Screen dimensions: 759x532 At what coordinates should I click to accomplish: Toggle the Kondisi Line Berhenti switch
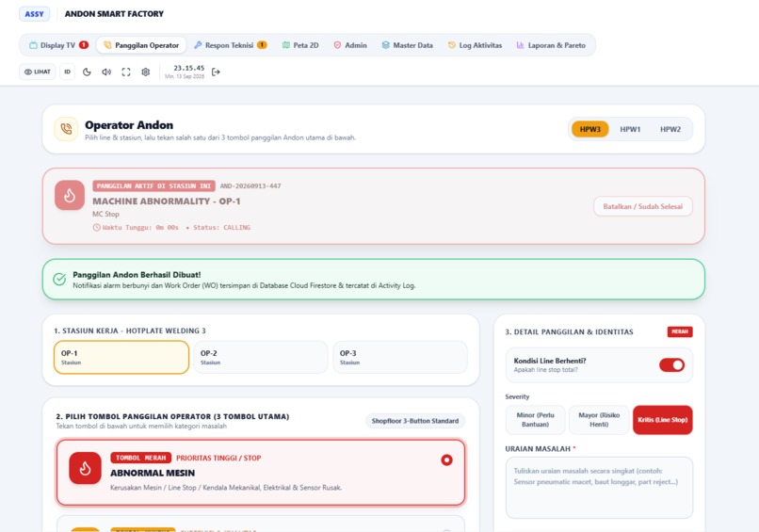(x=671, y=365)
